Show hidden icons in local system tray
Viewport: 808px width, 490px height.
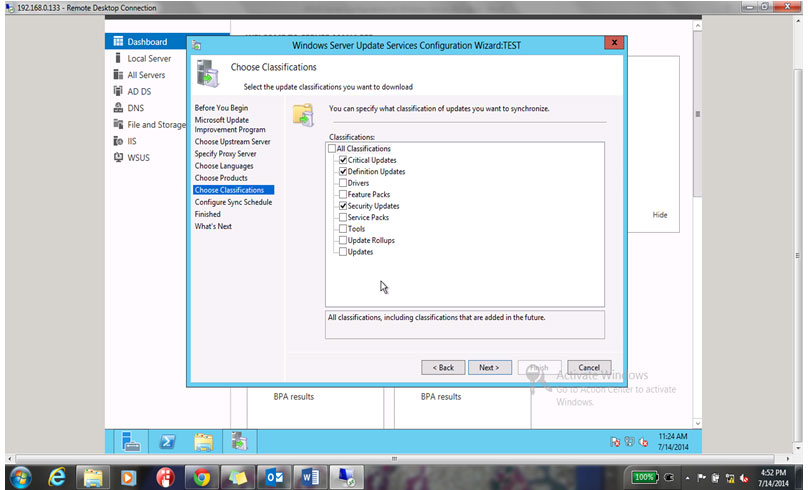687,478
